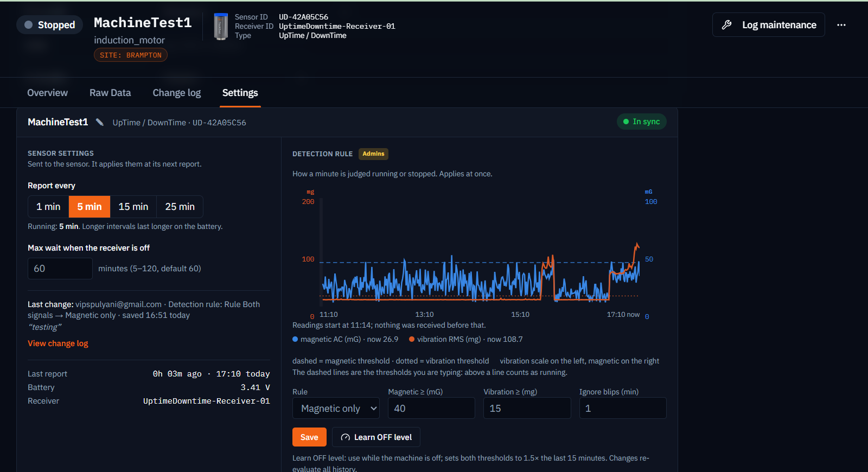This screenshot has width=868, height=472.
Task: Expand the Rule dropdown showing Magnetic only
Action: 336,408
